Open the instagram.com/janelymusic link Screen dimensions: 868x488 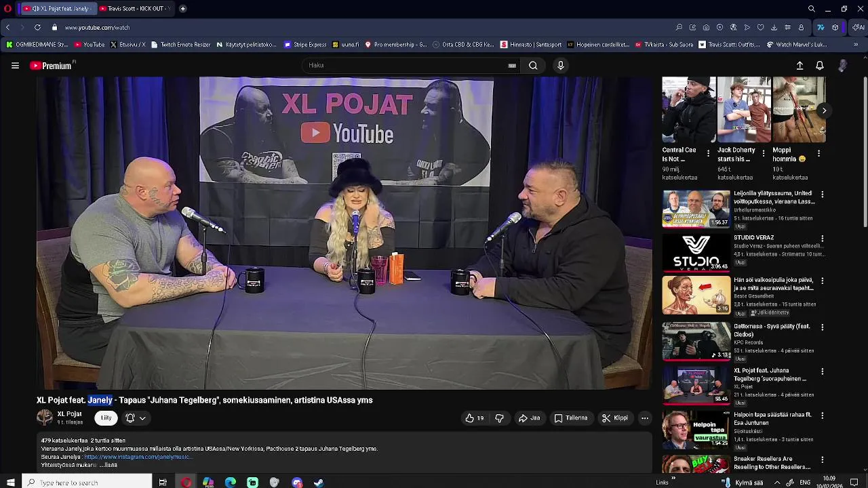coord(137,457)
